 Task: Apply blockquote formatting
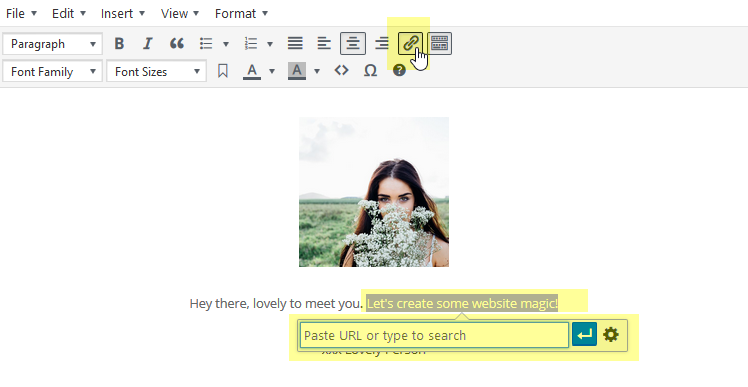177,44
